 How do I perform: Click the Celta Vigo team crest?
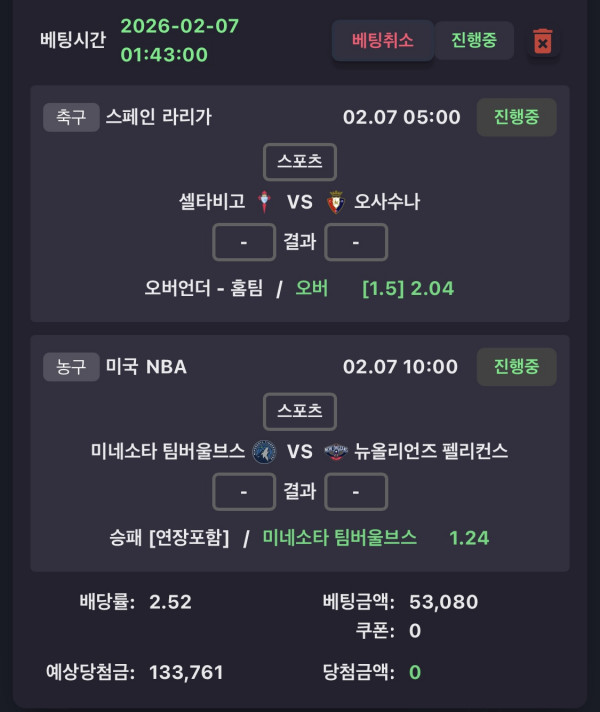pyautogui.click(x=265, y=202)
